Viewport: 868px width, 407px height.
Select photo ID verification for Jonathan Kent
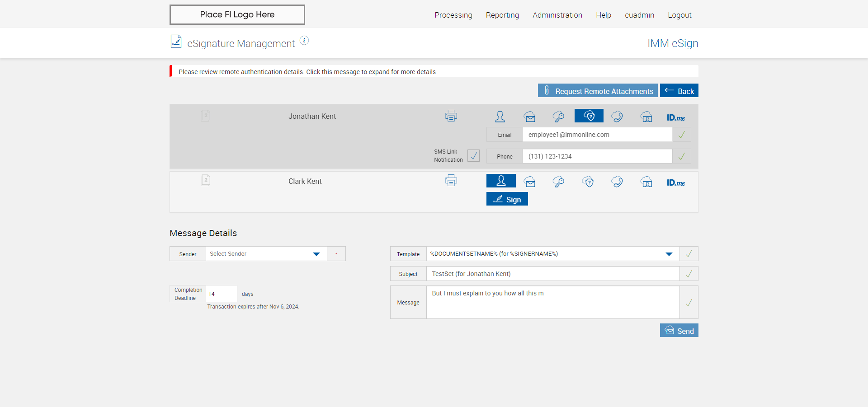[646, 117]
